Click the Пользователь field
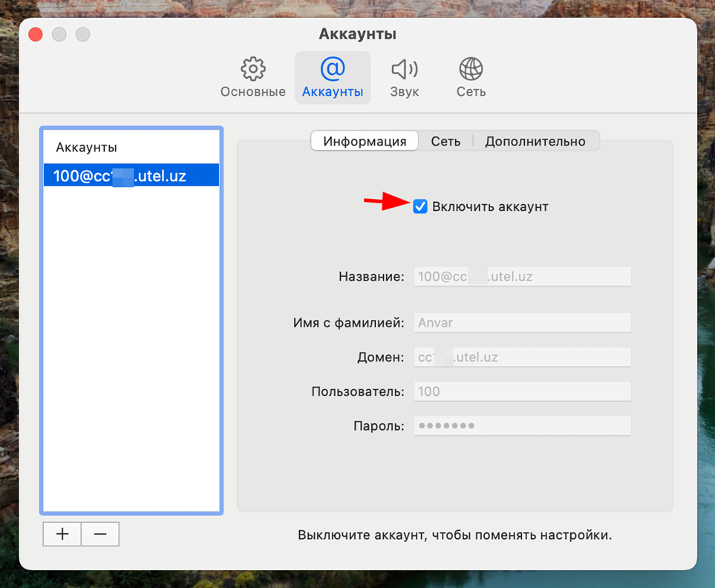Image resolution: width=715 pixels, height=588 pixels. 522,391
